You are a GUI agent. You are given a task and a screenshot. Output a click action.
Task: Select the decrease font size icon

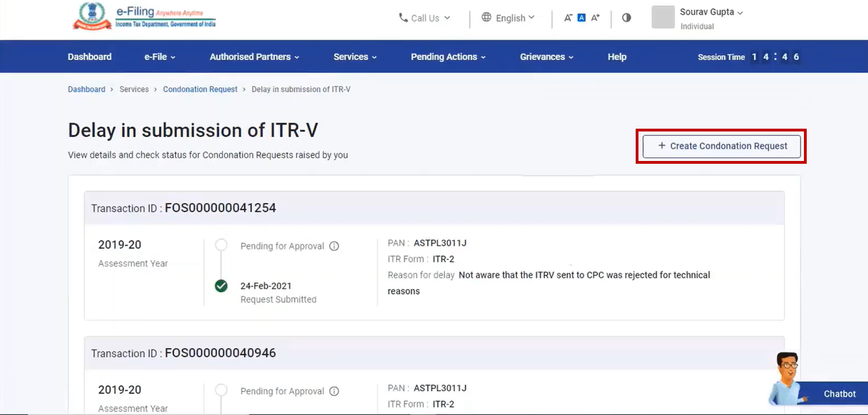point(568,17)
